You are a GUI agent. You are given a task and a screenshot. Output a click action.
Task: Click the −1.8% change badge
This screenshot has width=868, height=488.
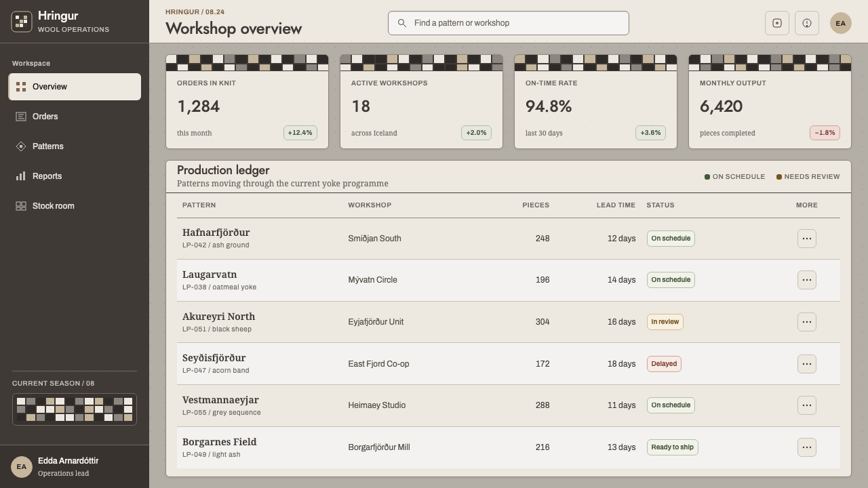(x=825, y=133)
